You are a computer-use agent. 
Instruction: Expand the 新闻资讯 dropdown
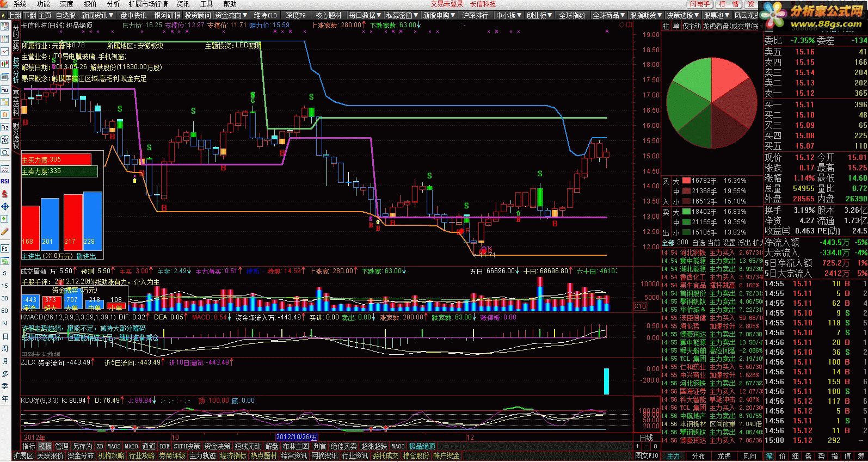click(x=98, y=15)
